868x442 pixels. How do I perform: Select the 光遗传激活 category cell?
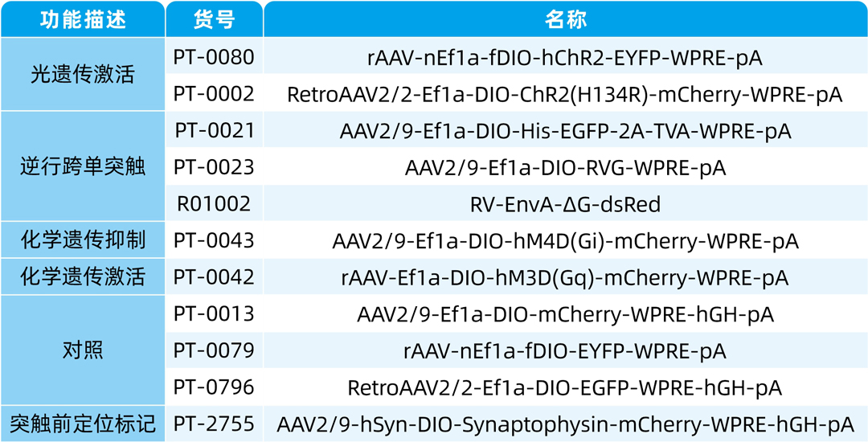pyautogui.click(x=83, y=76)
